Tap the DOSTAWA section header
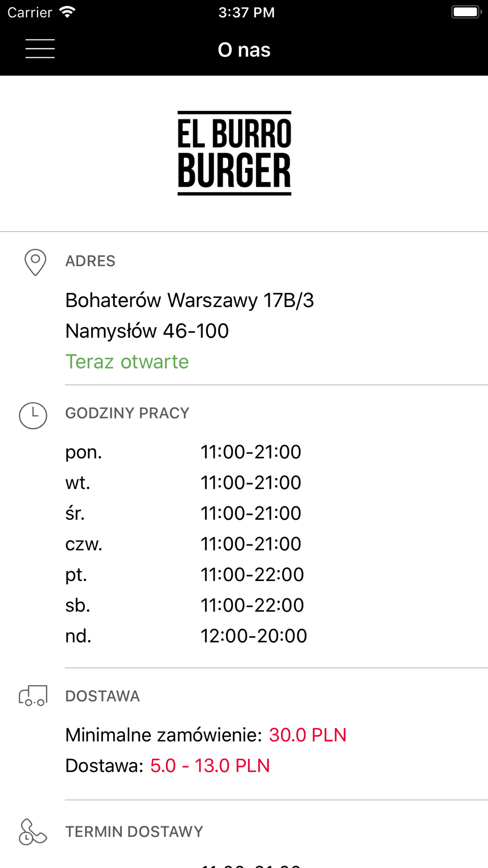488x868 pixels. pos(102,696)
